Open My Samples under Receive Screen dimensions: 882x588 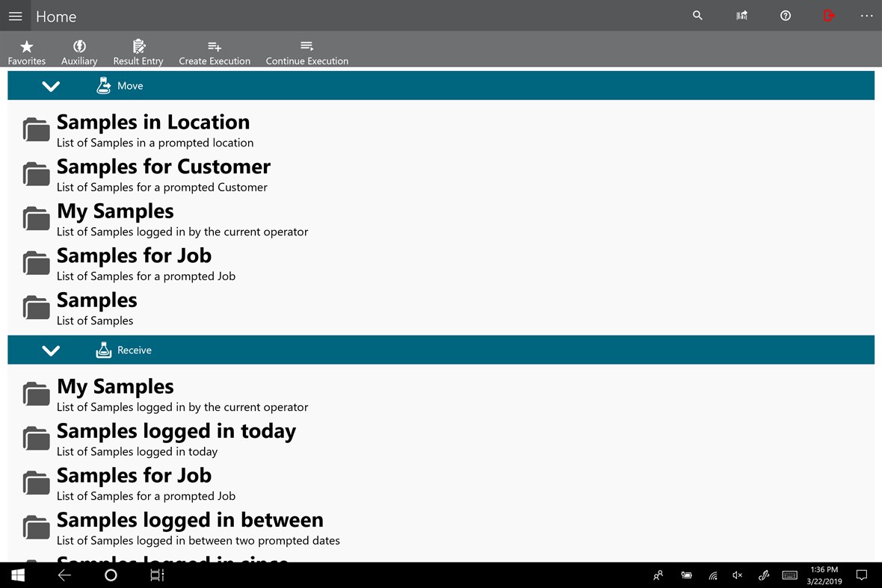click(x=114, y=386)
